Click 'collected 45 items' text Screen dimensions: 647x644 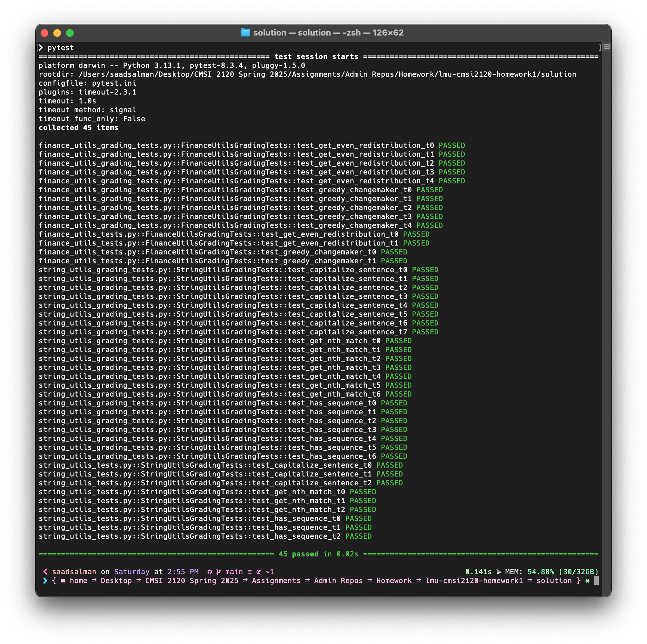(78, 128)
